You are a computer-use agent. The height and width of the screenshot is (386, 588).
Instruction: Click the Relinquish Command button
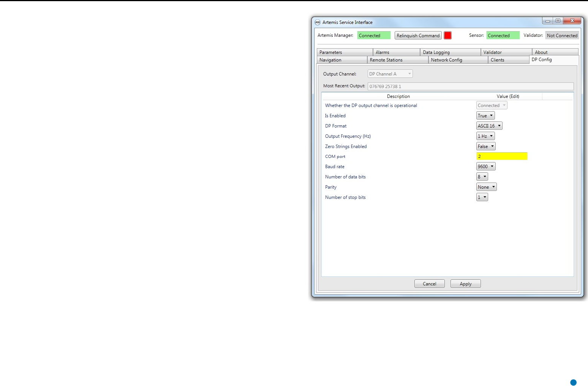click(418, 35)
